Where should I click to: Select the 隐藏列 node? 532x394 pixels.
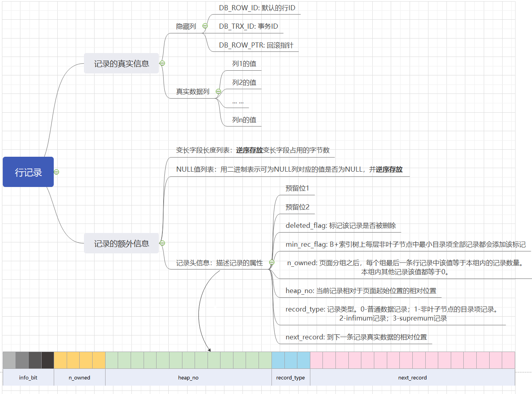pos(186,26)
